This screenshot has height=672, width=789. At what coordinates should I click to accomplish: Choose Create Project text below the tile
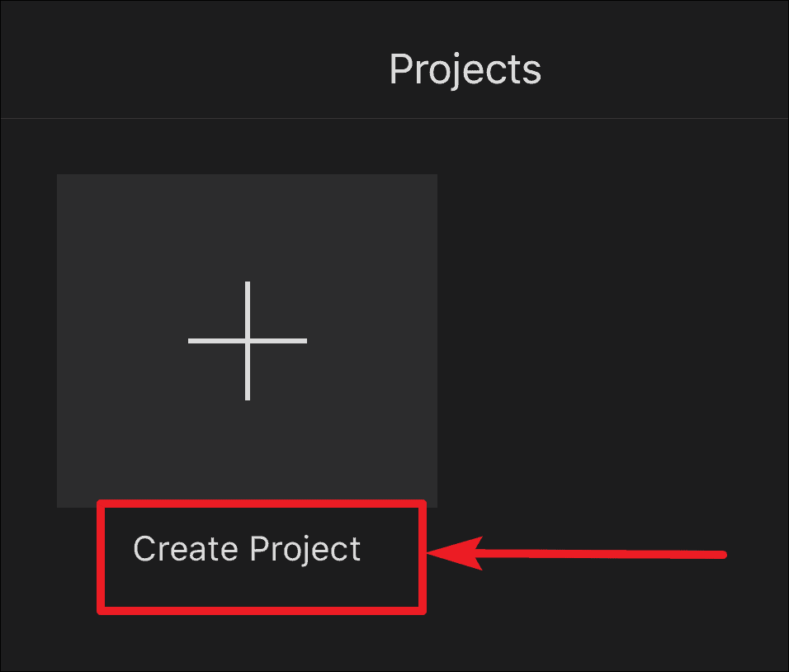[x=247, y=548]
